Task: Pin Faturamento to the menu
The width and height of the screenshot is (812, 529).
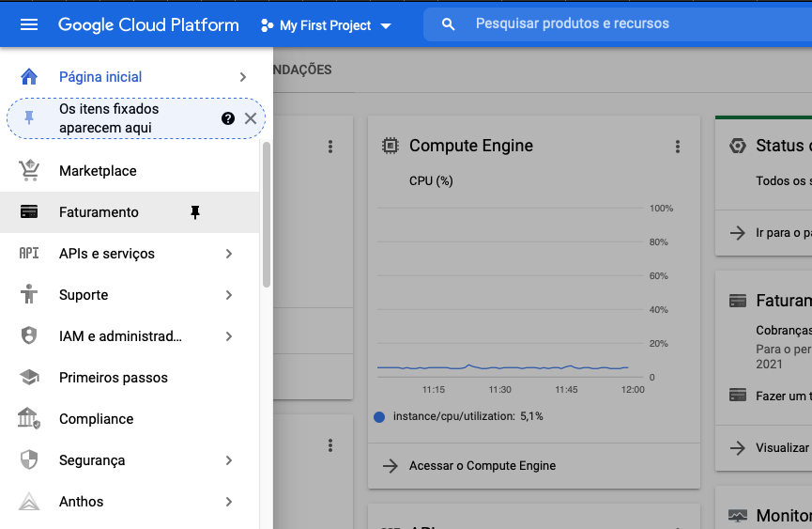Action: [x=195, y=212]
